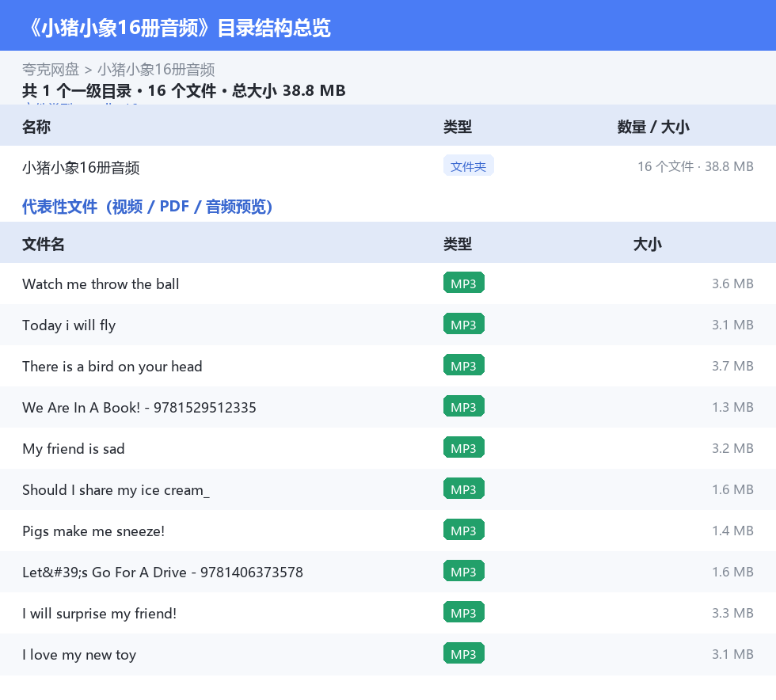Click the 文件名 column header
Image resolution: width=776 pixels, height=700 pixels.
click(43, 244)
